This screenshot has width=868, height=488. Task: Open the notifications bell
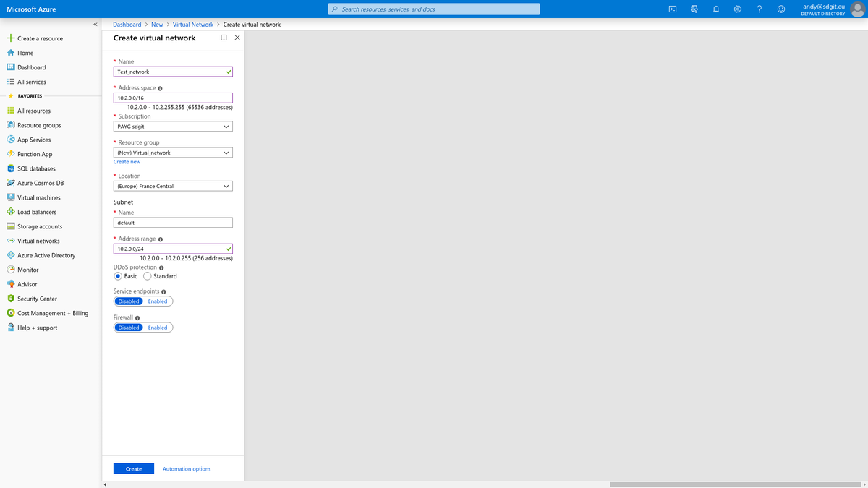point(716,7)
